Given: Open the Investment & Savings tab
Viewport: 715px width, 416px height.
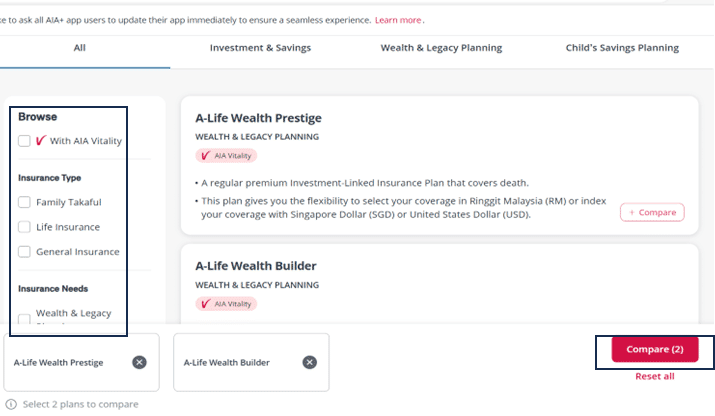Looking at the screenshot, I should (260, 48).
